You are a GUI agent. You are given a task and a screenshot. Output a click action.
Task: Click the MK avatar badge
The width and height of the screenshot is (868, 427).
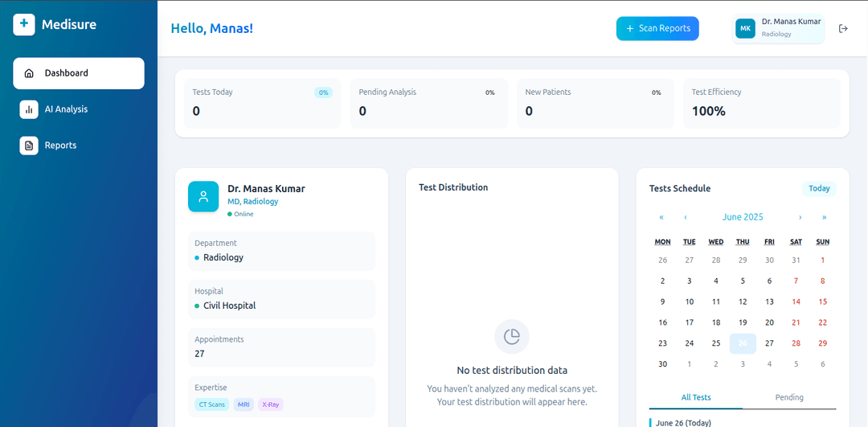[745, 29]
